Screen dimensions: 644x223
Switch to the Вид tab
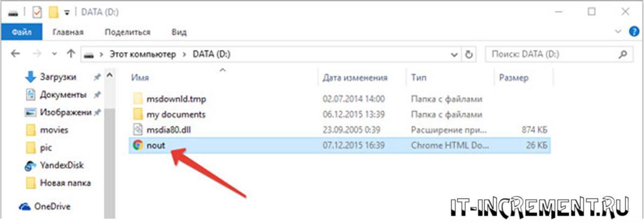(x=179, y=32)
